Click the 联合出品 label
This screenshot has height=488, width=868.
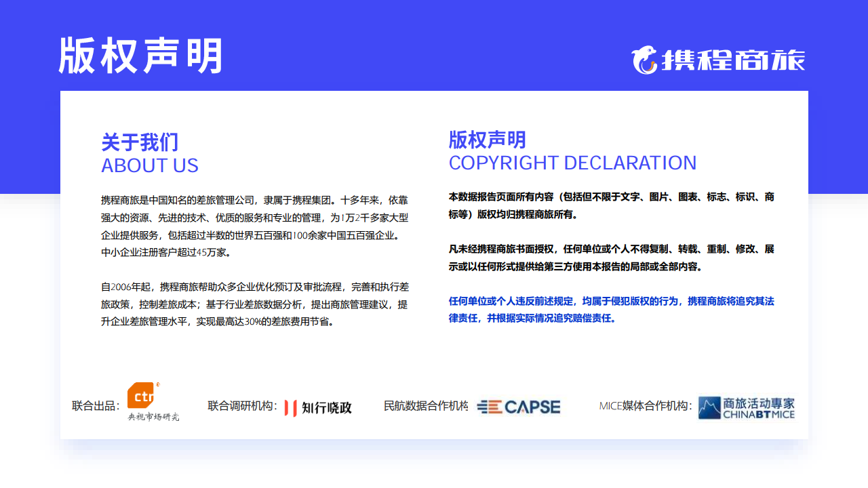coord(96,406)
